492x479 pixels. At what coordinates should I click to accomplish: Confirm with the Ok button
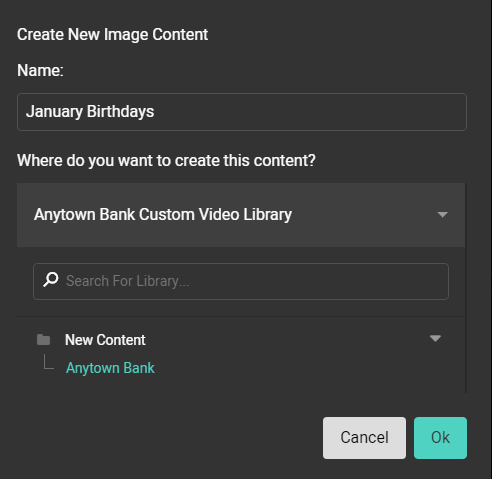point(440,438)
